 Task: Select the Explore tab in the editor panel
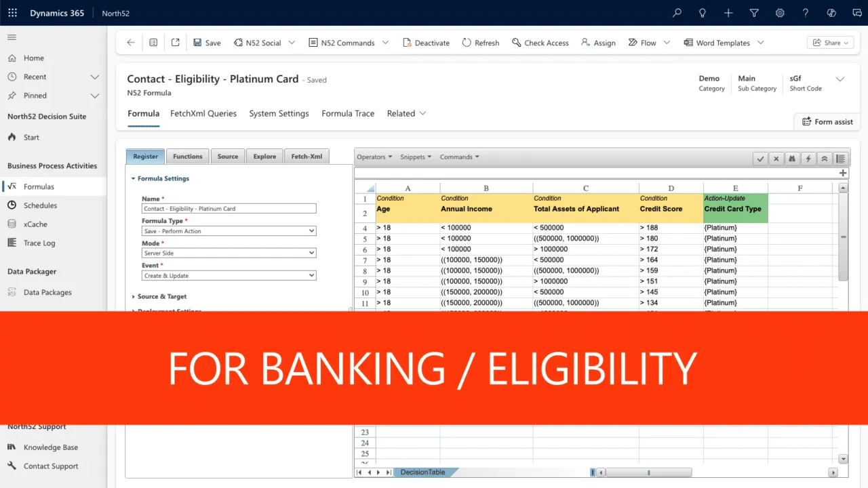click(x=264, y=157)
